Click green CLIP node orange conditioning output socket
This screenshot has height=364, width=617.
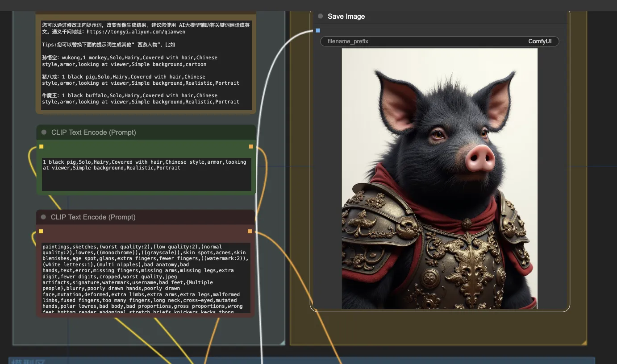click(251, 146)
